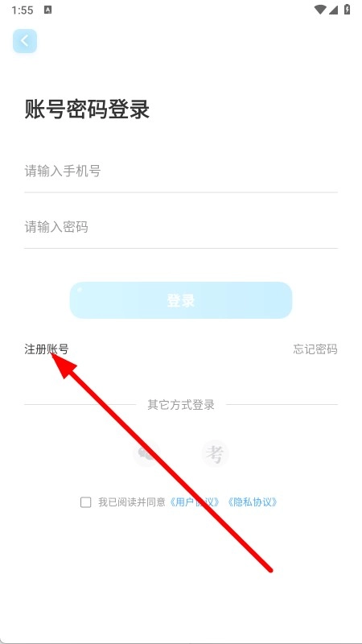Image resolution: width=362 pixels, height=644 pixels.
Task: Tap the 'A' status bar indicator
Action: (x=47, y=10)
